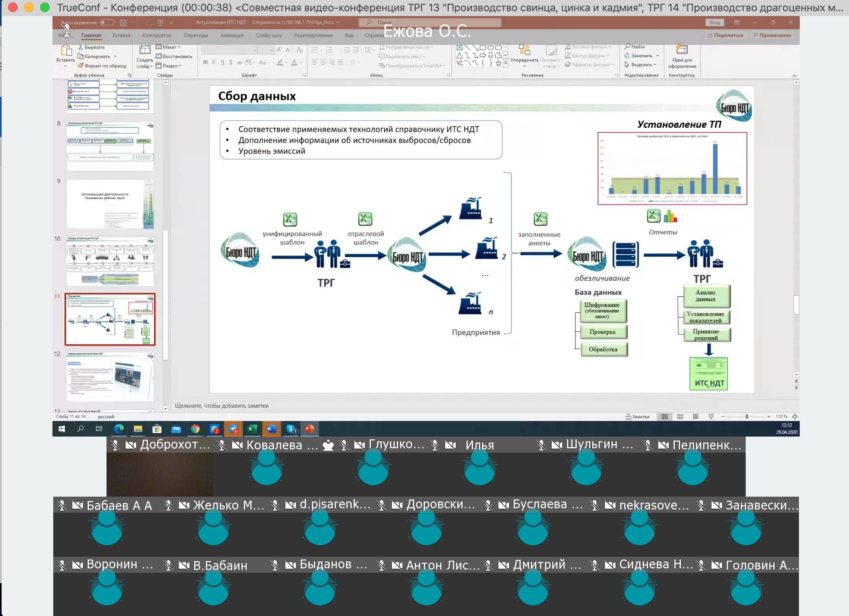Click the Save disk icon in title bar
Screen dimensions: 849x616
pos(123,22)
